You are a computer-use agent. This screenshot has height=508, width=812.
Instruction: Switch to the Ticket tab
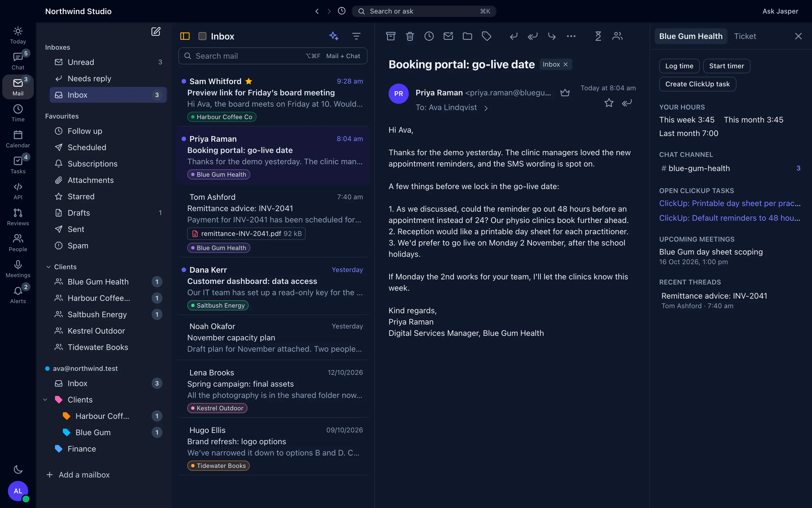coord(745,36)
